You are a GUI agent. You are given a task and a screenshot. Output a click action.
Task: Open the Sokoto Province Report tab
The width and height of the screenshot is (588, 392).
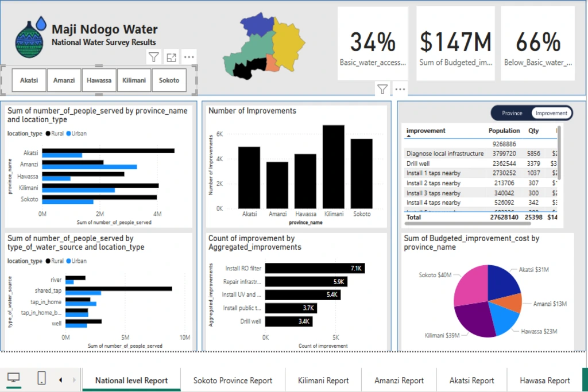point(233,381)
